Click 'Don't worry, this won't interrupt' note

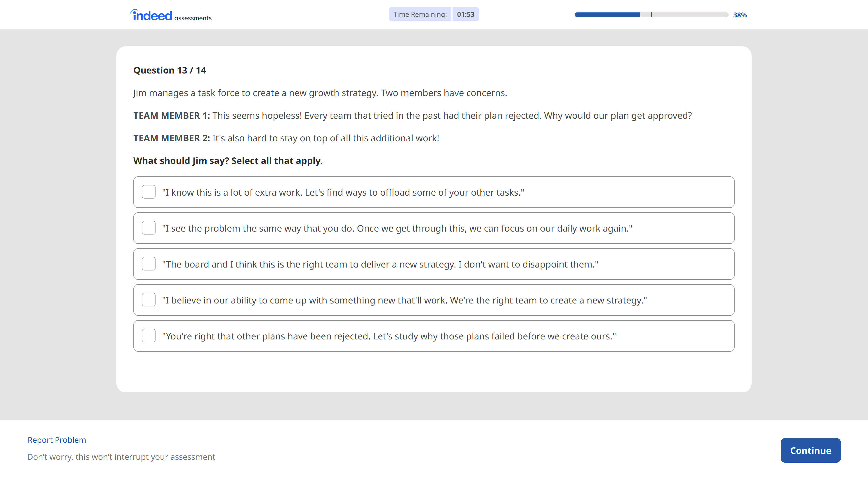[121, 457]
